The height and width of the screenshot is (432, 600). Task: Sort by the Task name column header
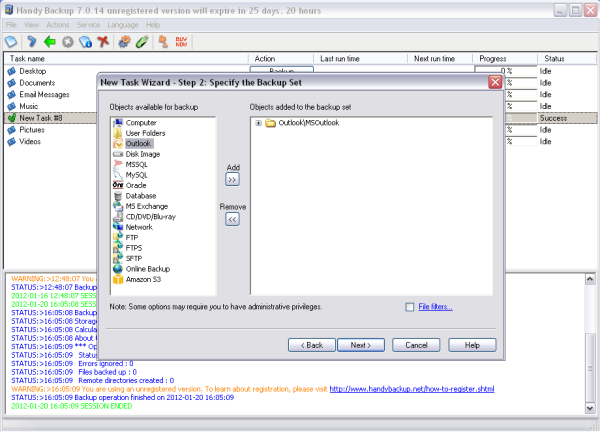126,59
